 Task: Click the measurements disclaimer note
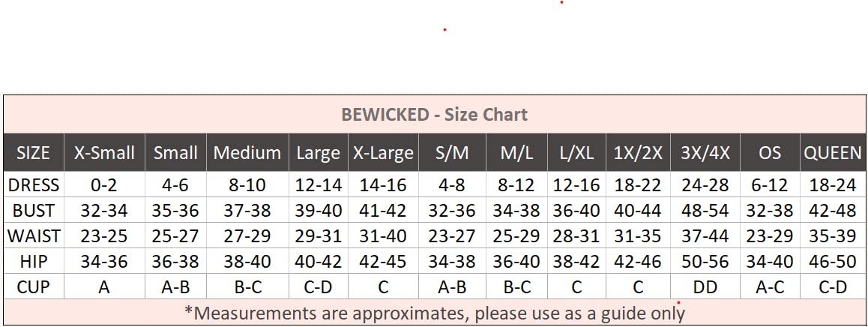pos(434,312)
